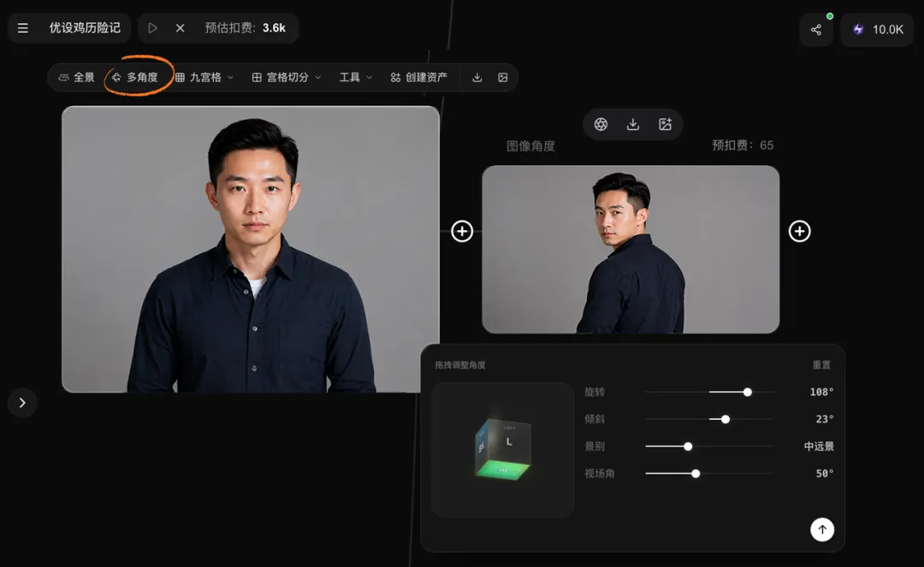Click the X cancel icon beside play
The height and width of the screenshot is (567, 924).
pos(181,28)
